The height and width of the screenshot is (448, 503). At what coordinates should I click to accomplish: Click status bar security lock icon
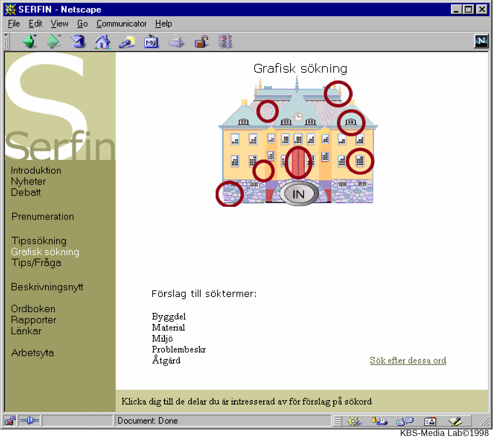click(x=10, y=421)
